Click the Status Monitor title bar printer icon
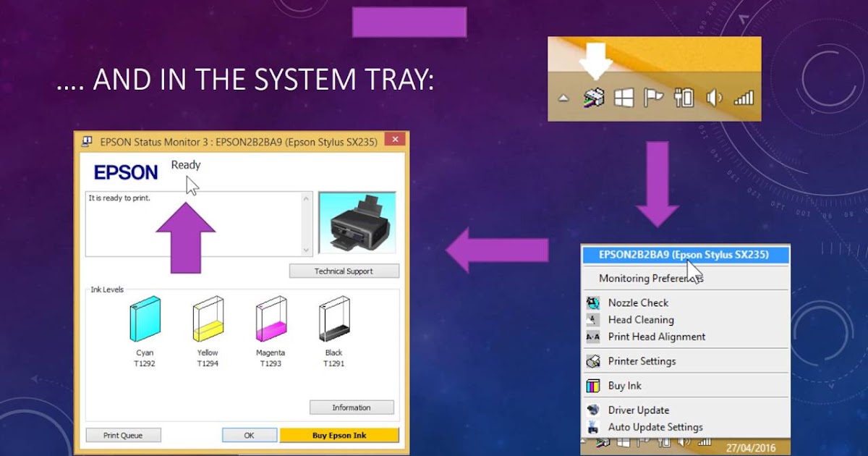Screen dimensions: 868x456 [88, 141]
